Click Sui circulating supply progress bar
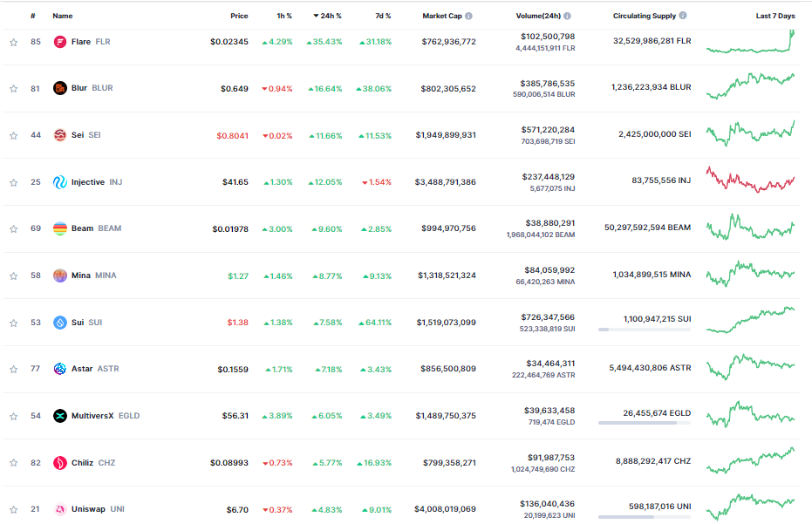 click(x=645, y=330)
